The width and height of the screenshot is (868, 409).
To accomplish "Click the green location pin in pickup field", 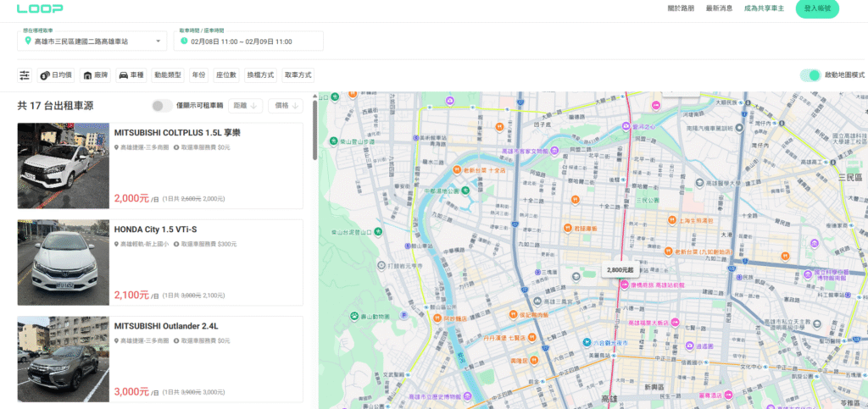I will click(x=28, y=41).
